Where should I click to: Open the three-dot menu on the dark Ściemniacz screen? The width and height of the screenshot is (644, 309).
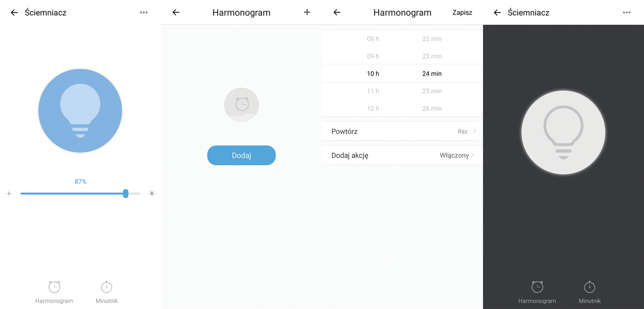click(x=627, y=13)
